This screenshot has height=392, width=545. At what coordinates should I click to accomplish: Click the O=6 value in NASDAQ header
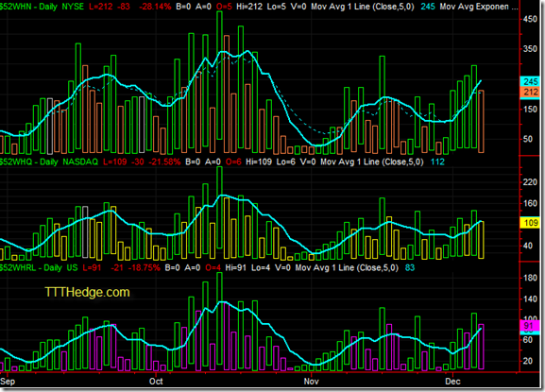coord(233,162)
